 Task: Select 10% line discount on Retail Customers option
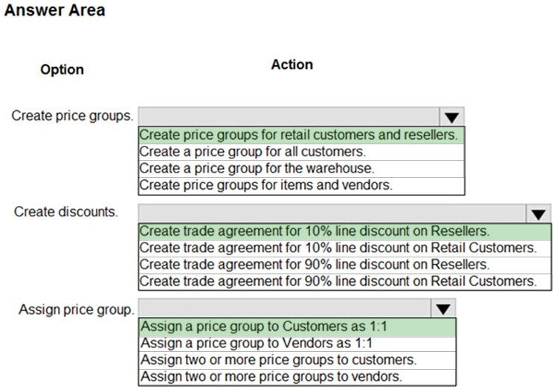[345, 248]
